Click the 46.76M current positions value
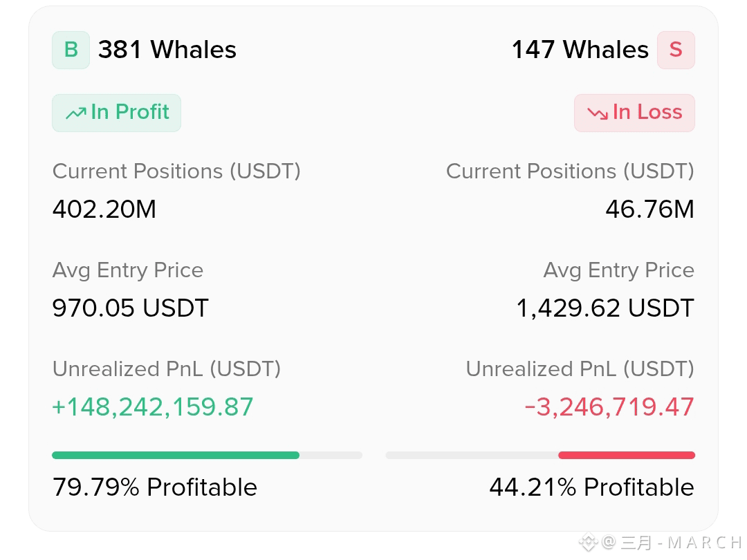Image resolution: width=747 pixels, height=560 pixels. 649,209
